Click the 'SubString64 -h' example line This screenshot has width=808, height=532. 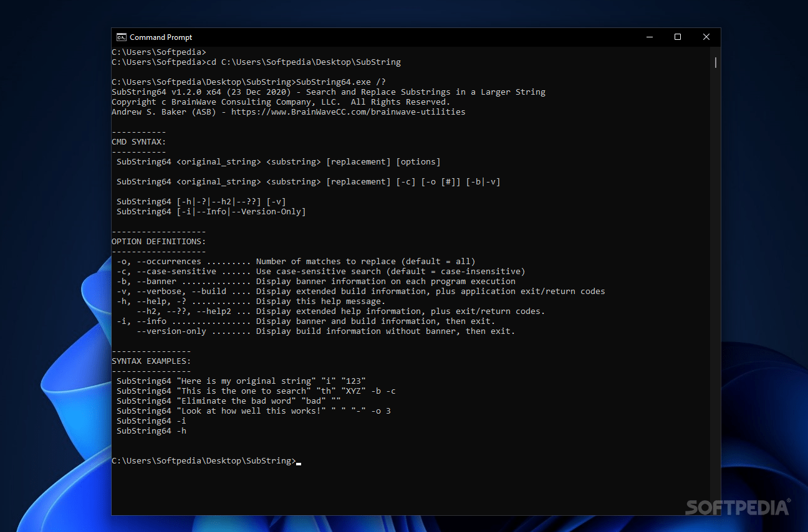click(151, 431)
